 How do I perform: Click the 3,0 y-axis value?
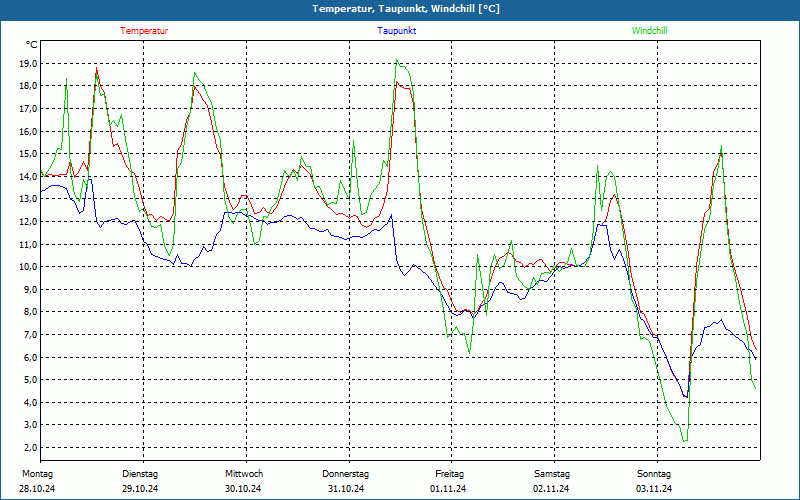tap(30, 425)
